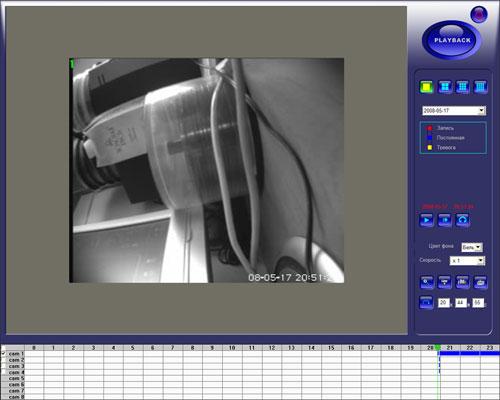This screenshot has width=500, height=400.
Task: Click the play button for playback
Action: tap(426, 220)
